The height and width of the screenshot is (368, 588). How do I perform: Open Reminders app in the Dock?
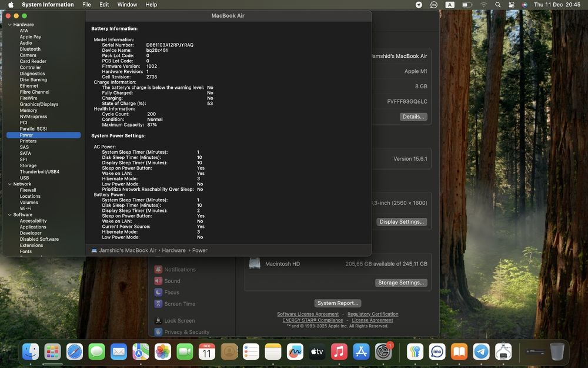(x=251, y=352)
